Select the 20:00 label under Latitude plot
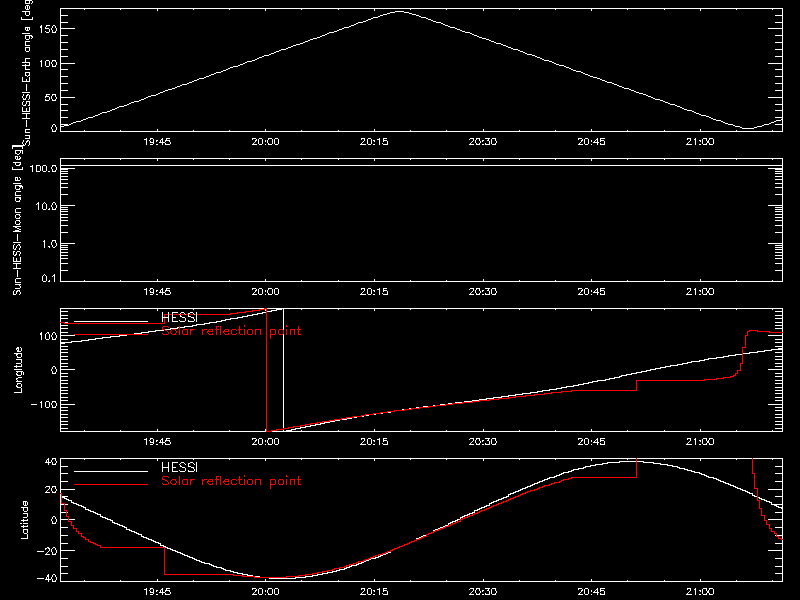 coord(265,592)
